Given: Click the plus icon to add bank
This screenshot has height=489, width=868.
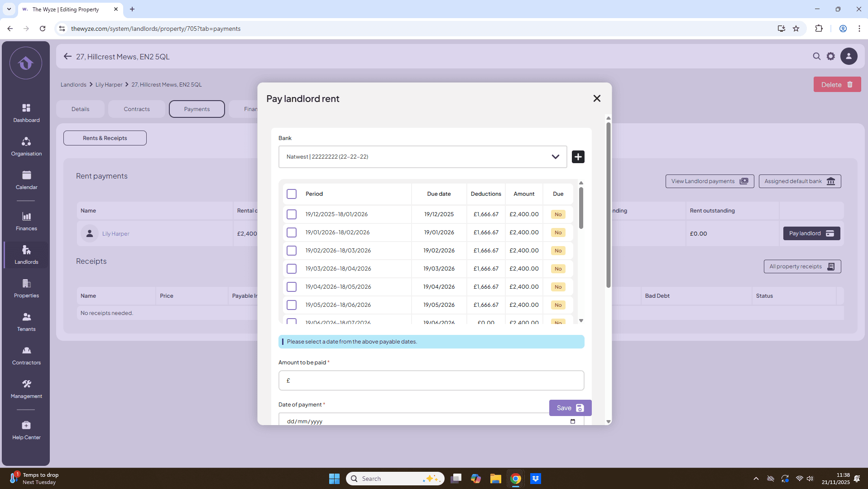Looking at the screenshot, I should coord(578,157).
